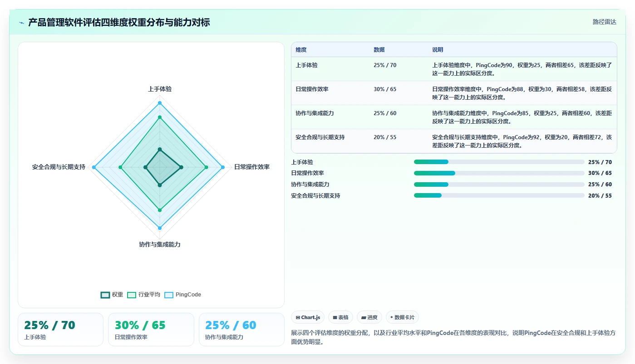
Task: Select the 数据 column header
Action: (379, 50)
